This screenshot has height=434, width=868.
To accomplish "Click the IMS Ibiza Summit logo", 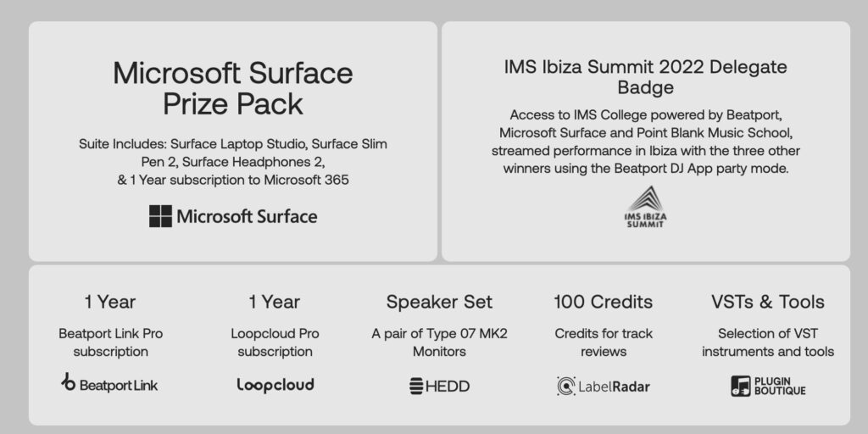I will (x=646, y=209).
